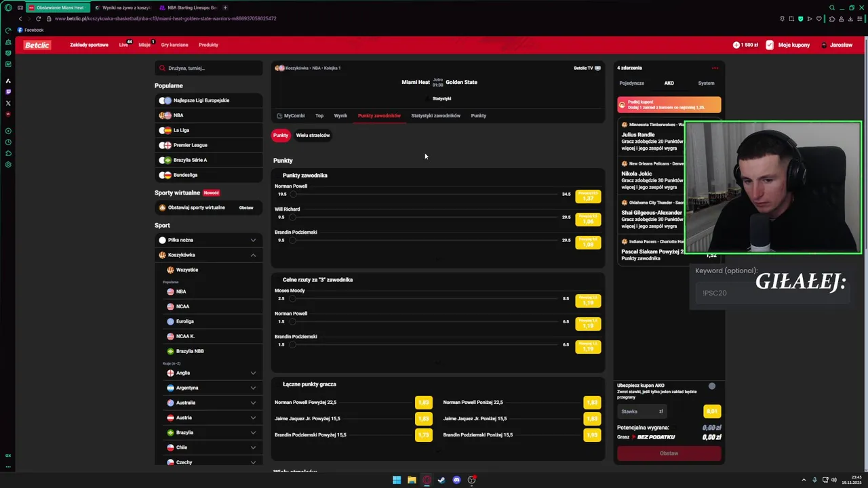Select Norman Powell Poniżej 22,5 odds
This screenshot has width=868, height=488.
point(592,403)
